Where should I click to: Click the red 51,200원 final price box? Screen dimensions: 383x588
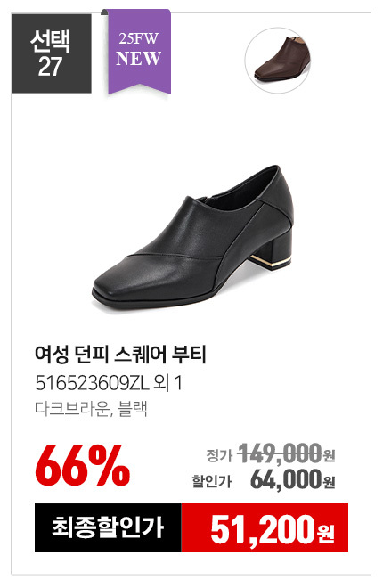coord(265,527)
